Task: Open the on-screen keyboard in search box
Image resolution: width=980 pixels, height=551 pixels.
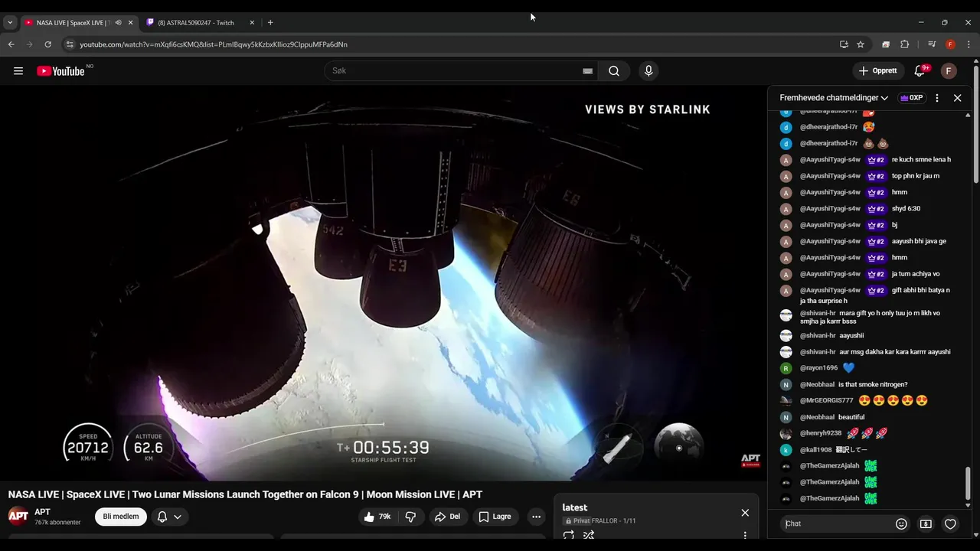Action: (x=587, y=71)
